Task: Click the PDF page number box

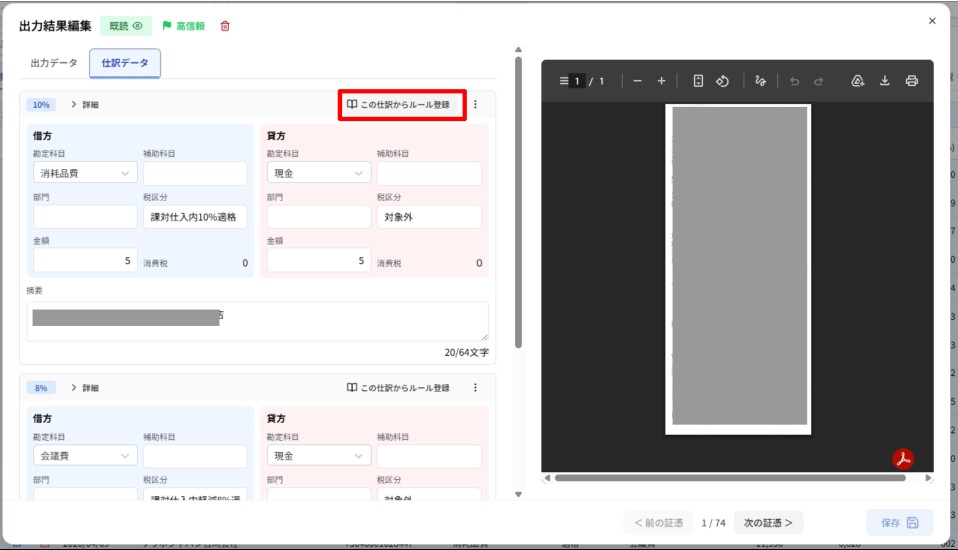Action: 577,81
